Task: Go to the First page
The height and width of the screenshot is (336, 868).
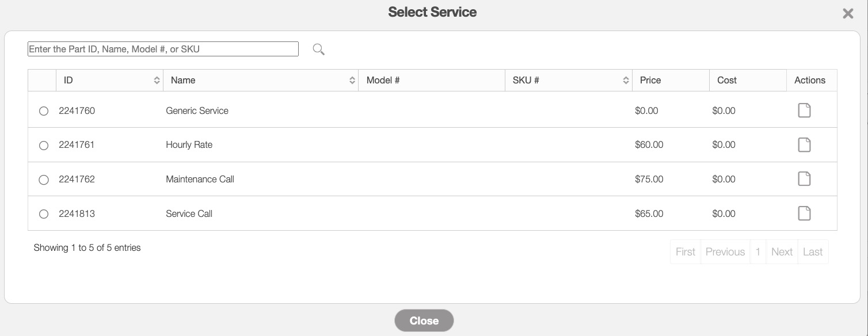Action: click(x=685, y=252)
